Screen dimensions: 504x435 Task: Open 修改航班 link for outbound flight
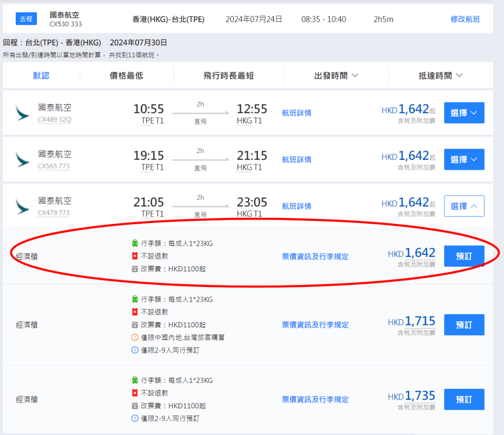pos(465,19)
